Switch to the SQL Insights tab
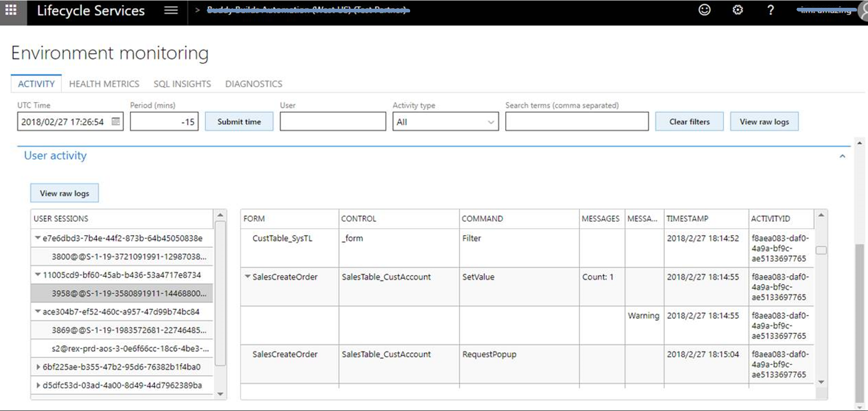The width and height of the screenshot is (868, 411). click(182, 84)
